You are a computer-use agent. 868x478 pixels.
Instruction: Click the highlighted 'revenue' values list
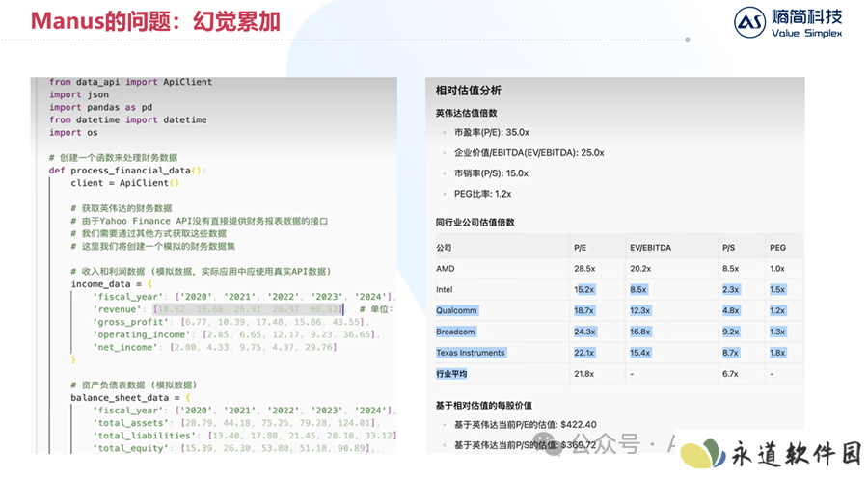(249, 309)
